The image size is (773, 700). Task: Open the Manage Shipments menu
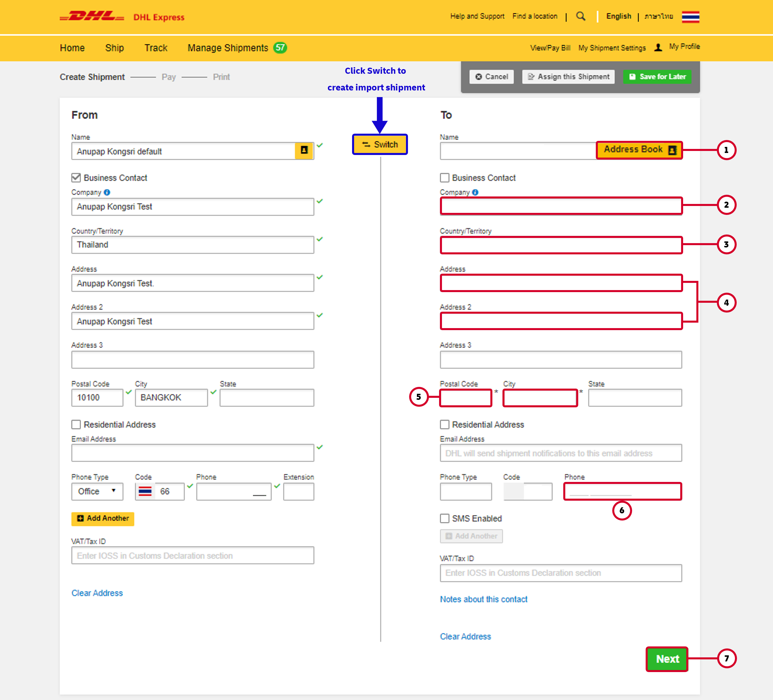pyautogui.click(x=228, y=48)
